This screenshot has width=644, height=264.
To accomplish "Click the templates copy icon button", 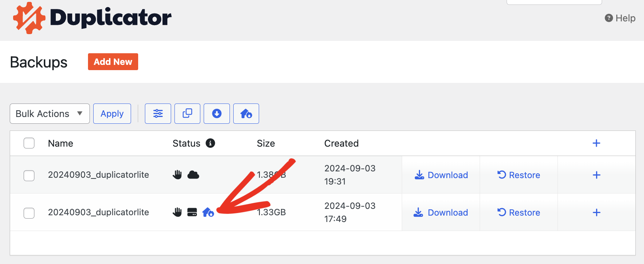I will [187, 114].
